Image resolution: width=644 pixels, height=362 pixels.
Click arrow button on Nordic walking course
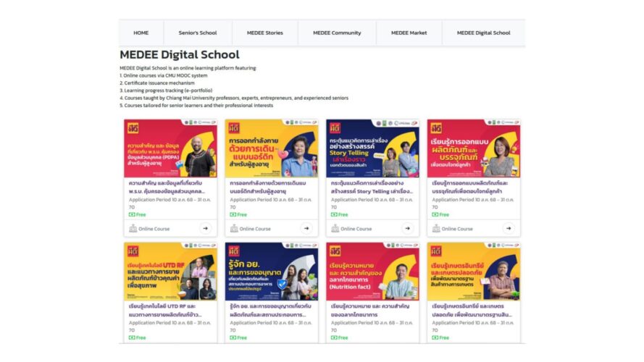(306, 229)
